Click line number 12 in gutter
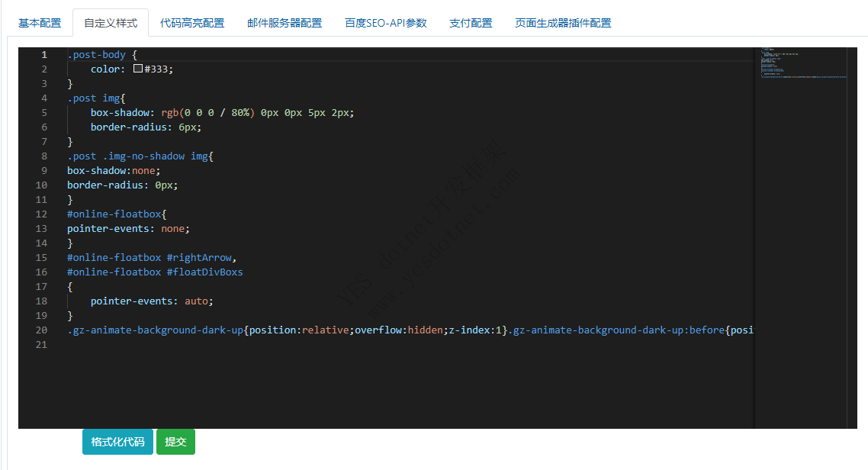The height and width of the screenshot is (470, 868). point(41,214)
